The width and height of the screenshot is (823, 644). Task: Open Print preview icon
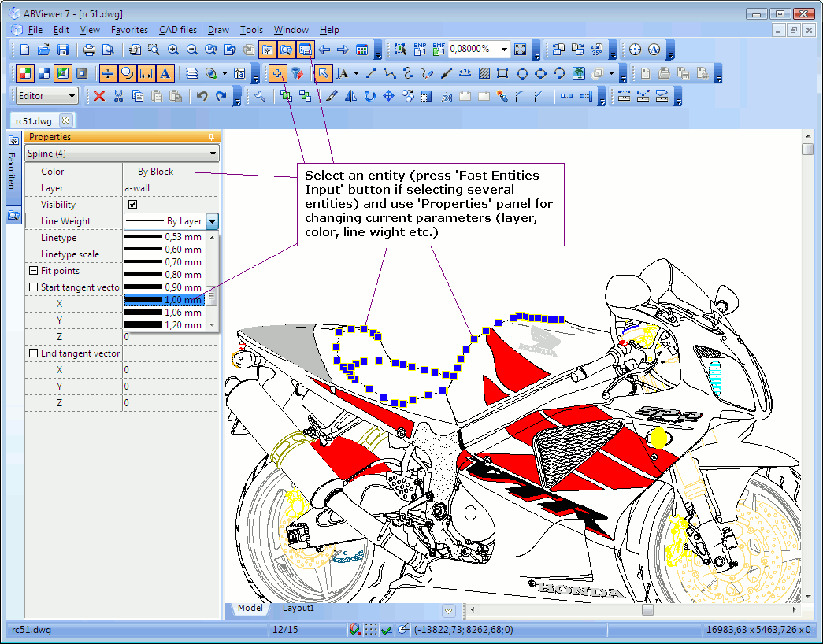pos(108,50)
